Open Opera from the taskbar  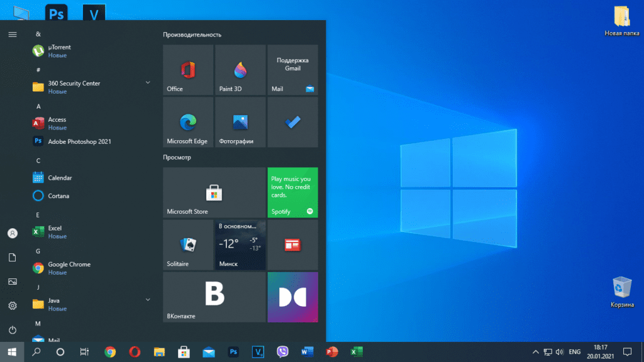click(x=135, y=352)
